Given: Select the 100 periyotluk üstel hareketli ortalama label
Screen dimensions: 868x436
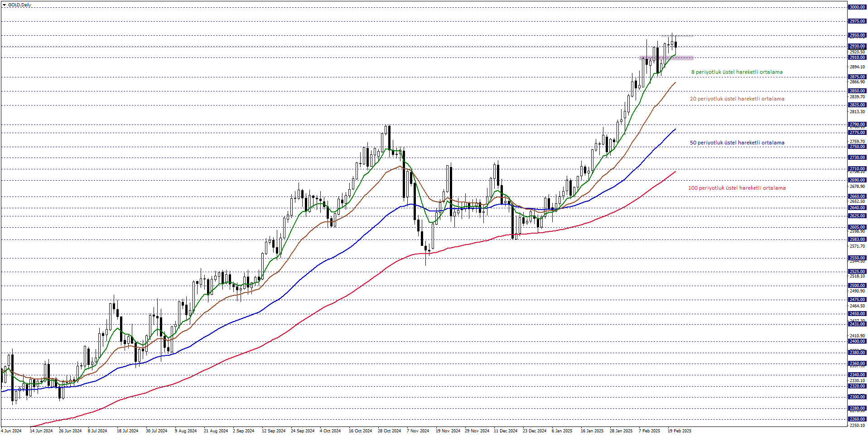Looking at the screenshot, I should (737, 188).
